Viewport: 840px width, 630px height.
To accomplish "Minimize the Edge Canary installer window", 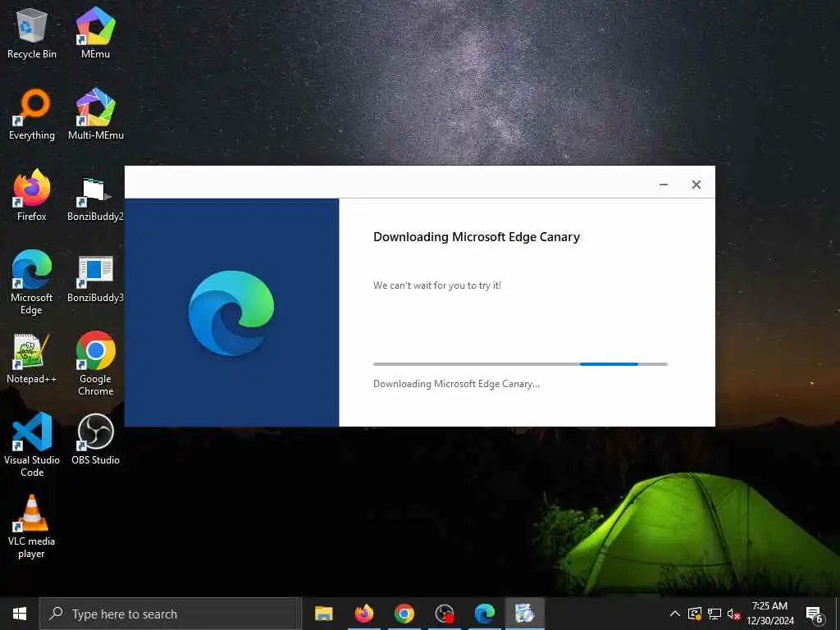I will pyautogui.click(x=663, y=185).
